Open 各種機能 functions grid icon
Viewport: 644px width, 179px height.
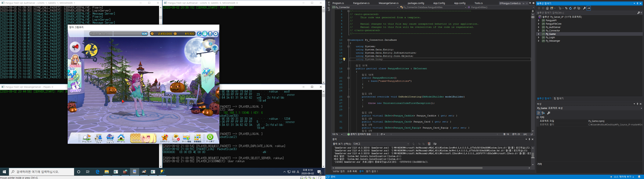[198, 138]
